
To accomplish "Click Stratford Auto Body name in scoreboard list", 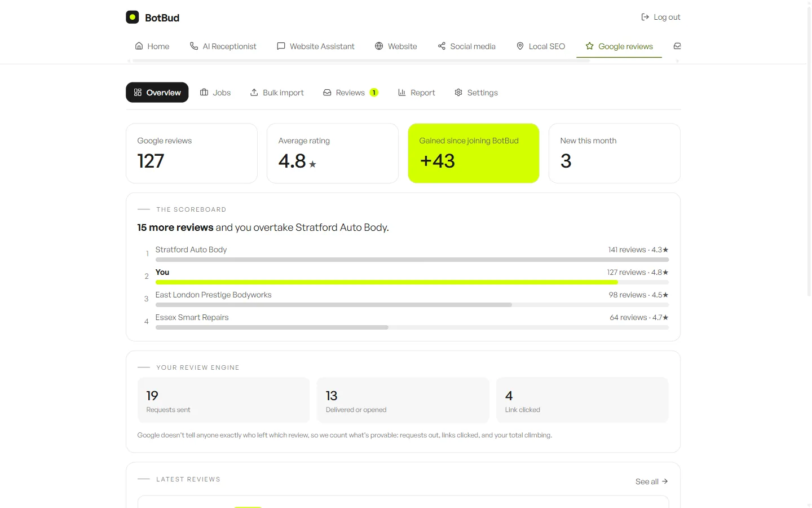I will tap(191, 249).
